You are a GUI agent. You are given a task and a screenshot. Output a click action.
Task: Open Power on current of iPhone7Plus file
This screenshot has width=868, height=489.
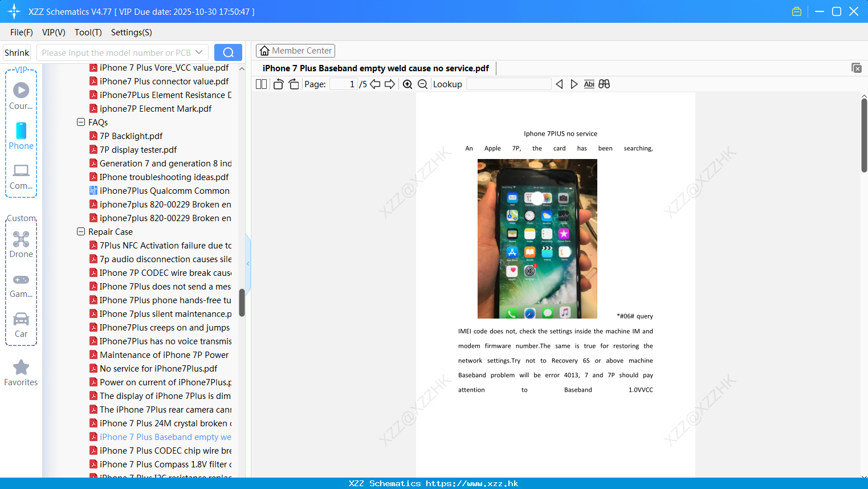(161, 382)
